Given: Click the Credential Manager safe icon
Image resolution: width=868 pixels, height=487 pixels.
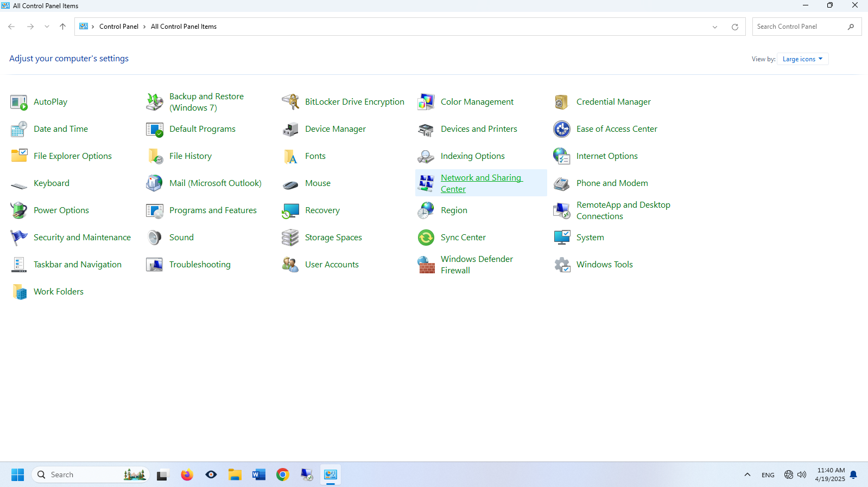Looking at the screenshot, I should coord(562,102).
